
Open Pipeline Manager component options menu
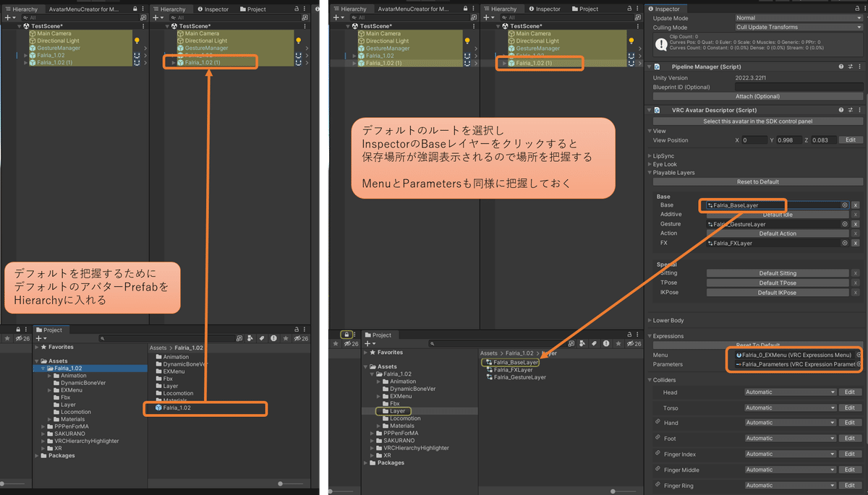pos(859,66)
